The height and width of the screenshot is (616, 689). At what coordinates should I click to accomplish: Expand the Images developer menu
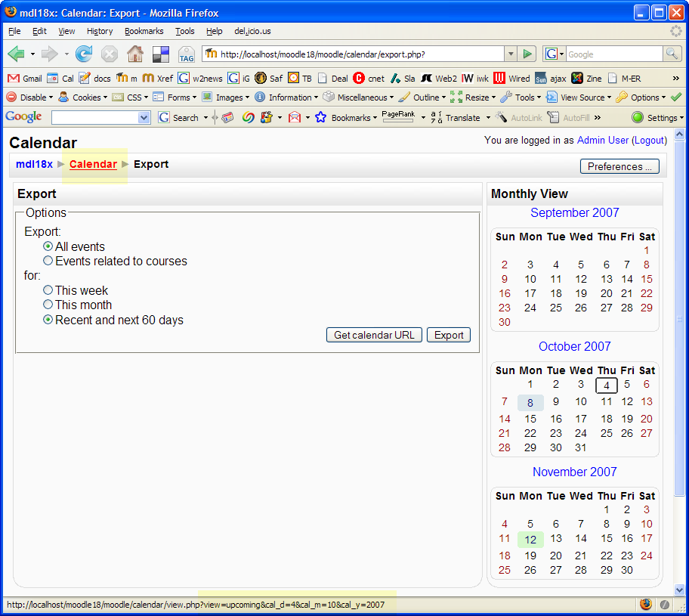(x=225, y=98)
